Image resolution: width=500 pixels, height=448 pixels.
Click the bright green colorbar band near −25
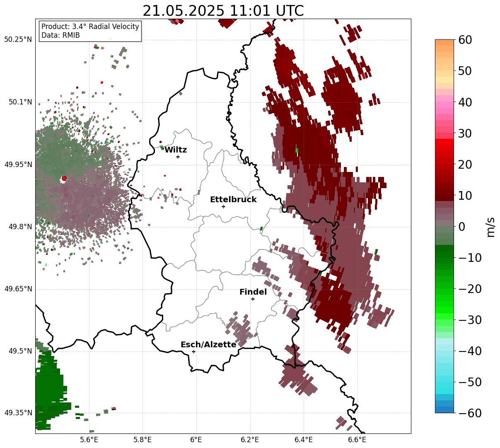[444, 305]
